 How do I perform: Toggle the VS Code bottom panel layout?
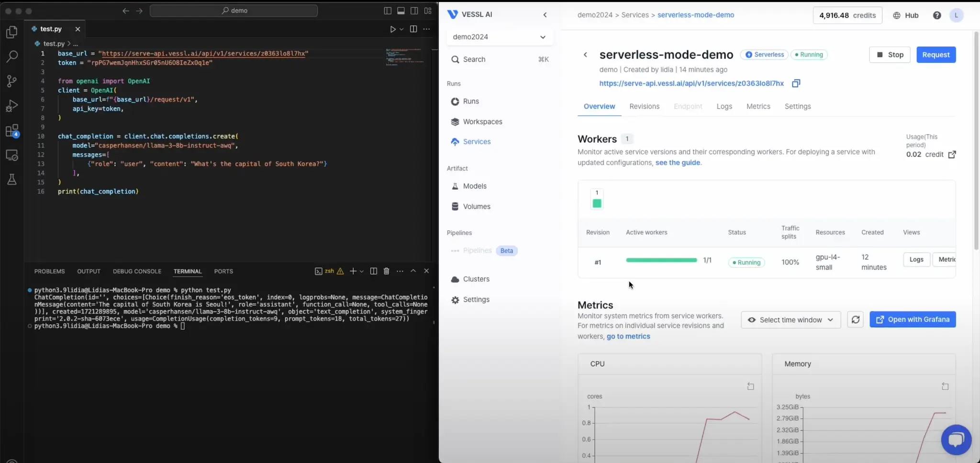(x=401, y=11)
